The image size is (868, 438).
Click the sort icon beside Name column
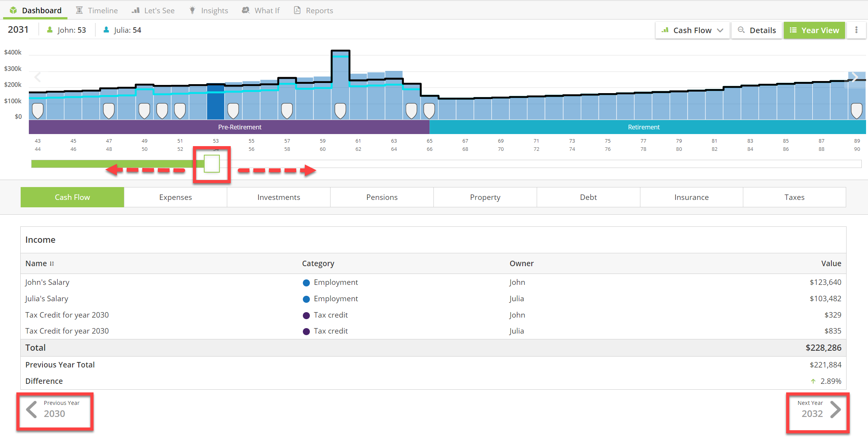52,264
